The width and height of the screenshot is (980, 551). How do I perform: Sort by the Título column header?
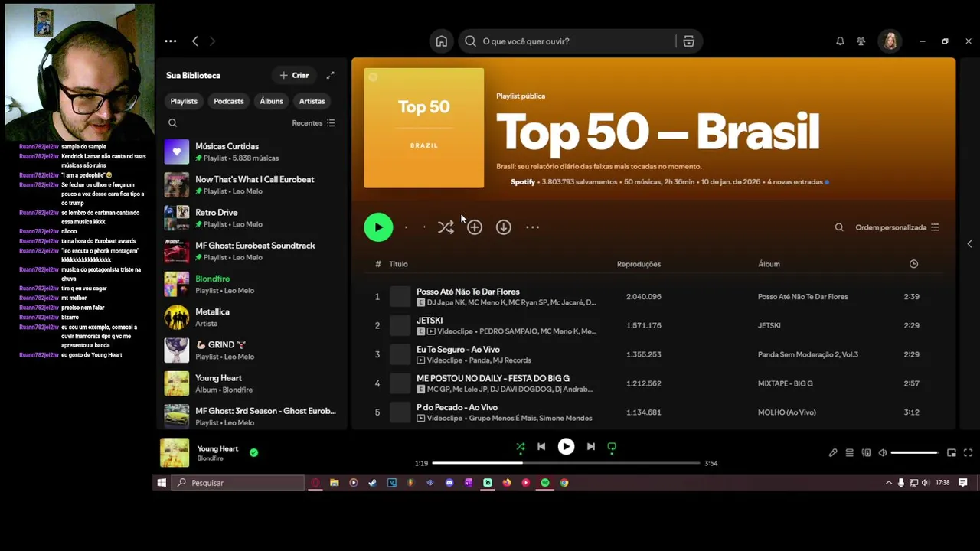tap(398, 264)
